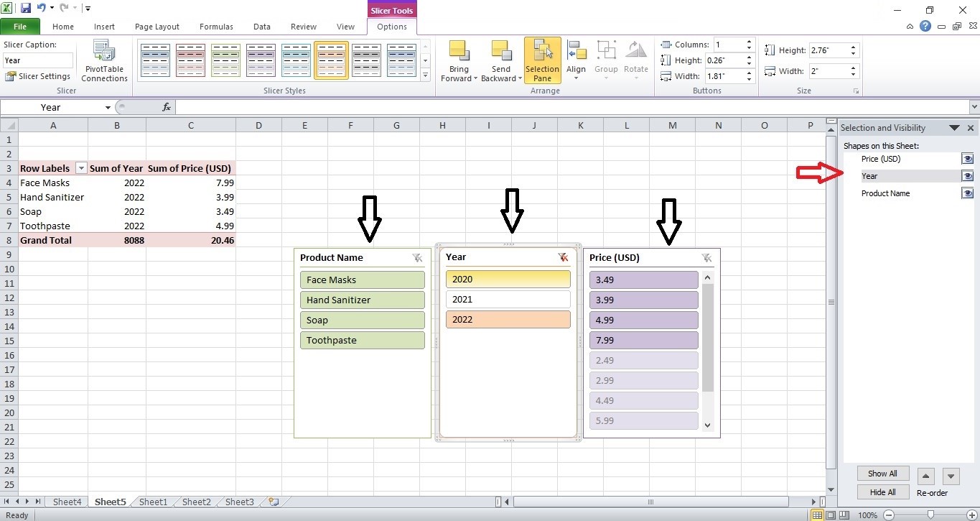Hide the Price (USD) shape via its eye toggle
Screen dimensions: 980x521
(967, 158)
